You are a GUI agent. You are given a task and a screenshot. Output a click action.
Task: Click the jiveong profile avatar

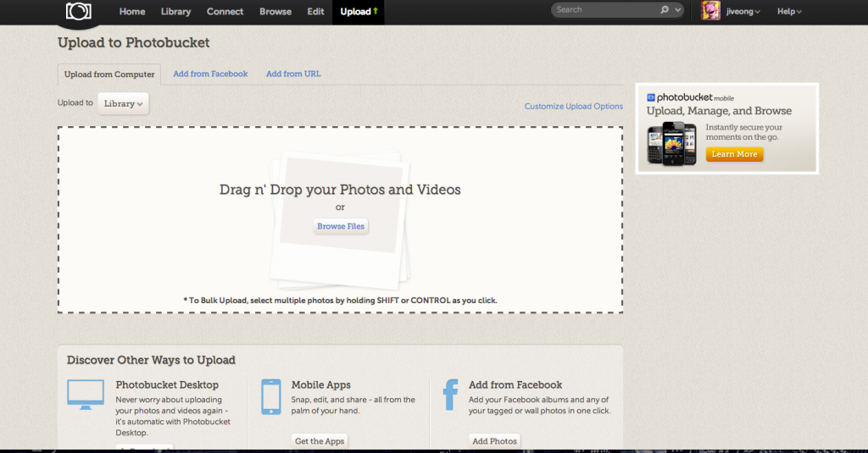710,10
